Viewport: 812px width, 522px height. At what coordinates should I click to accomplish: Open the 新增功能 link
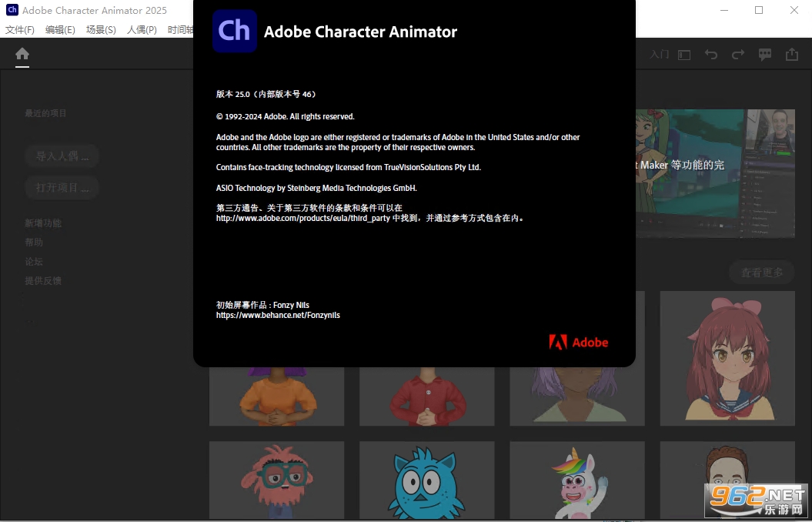click(x=43, y=223)
